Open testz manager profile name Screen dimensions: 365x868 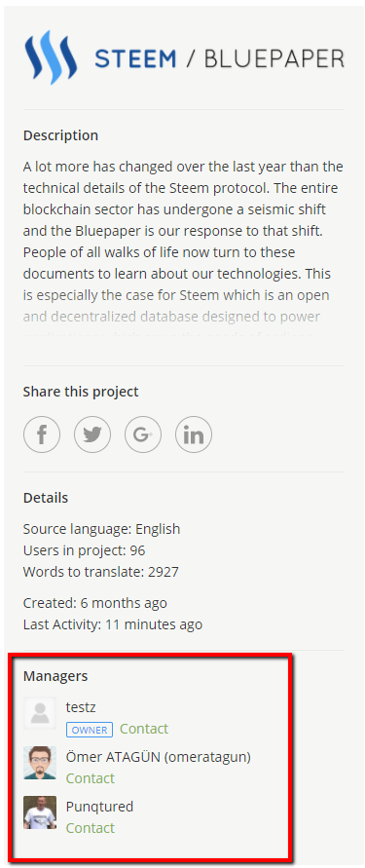point(81,707)
